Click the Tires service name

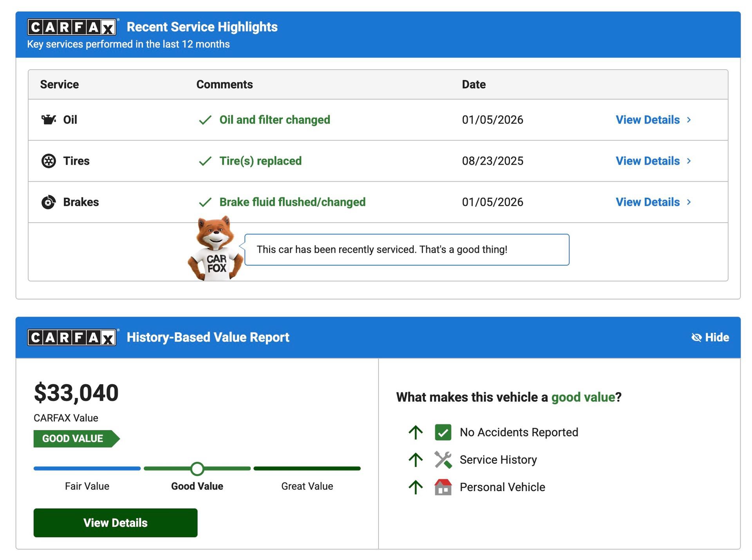point(76,161)
